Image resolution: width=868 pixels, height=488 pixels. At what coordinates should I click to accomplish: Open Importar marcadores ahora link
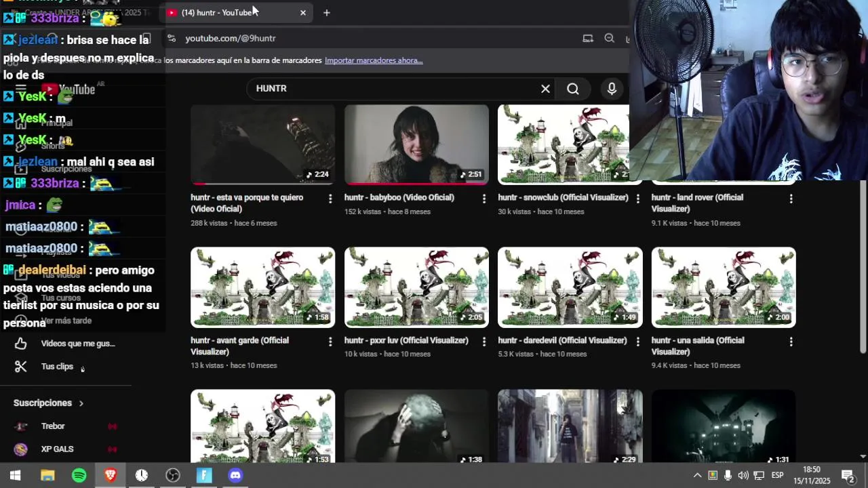click(374, 60)
